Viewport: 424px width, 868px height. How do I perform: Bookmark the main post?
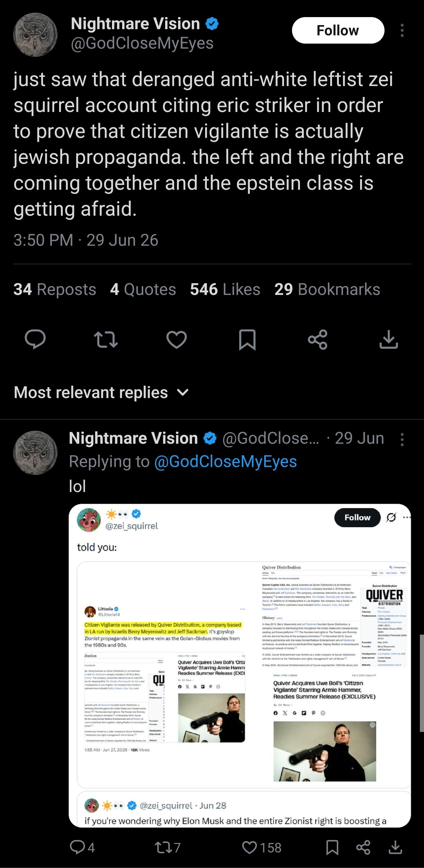(247, 340)
